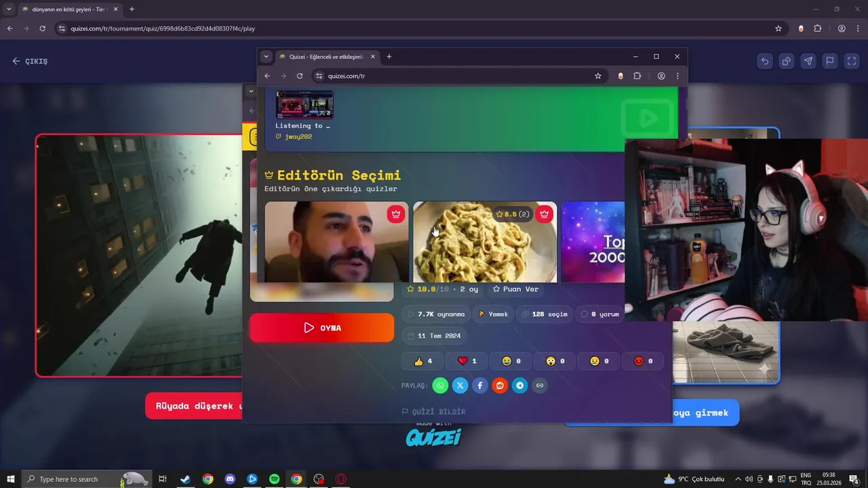Add the surprised emoji reaction

554,361
